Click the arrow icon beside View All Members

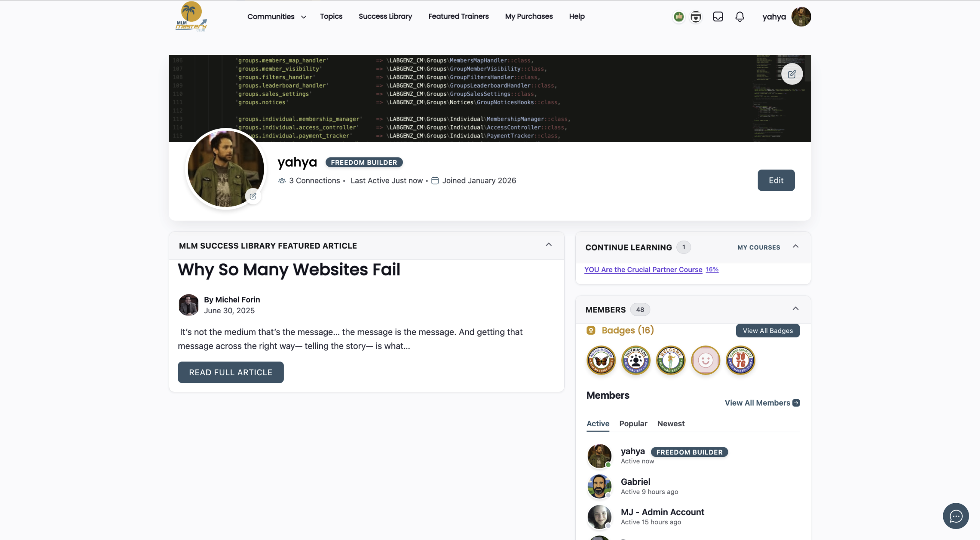click(x=796, y=403)
